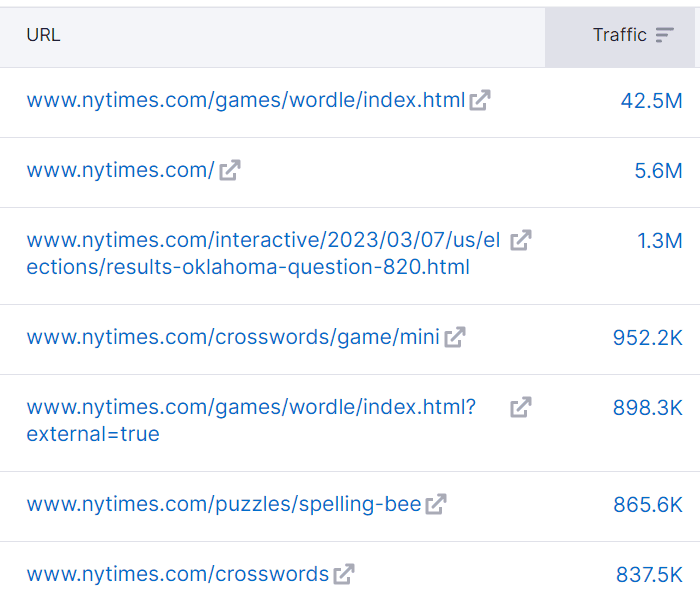This screenshot has width=700, height=609.
Task: Sort table by Traffic column
Action: pos(620,35)
